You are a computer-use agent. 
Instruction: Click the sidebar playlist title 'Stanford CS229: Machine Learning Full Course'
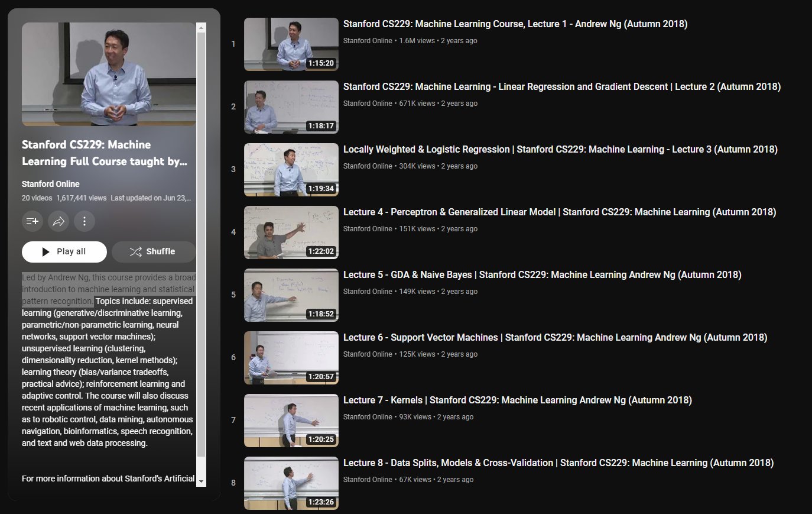click(105, 153)
